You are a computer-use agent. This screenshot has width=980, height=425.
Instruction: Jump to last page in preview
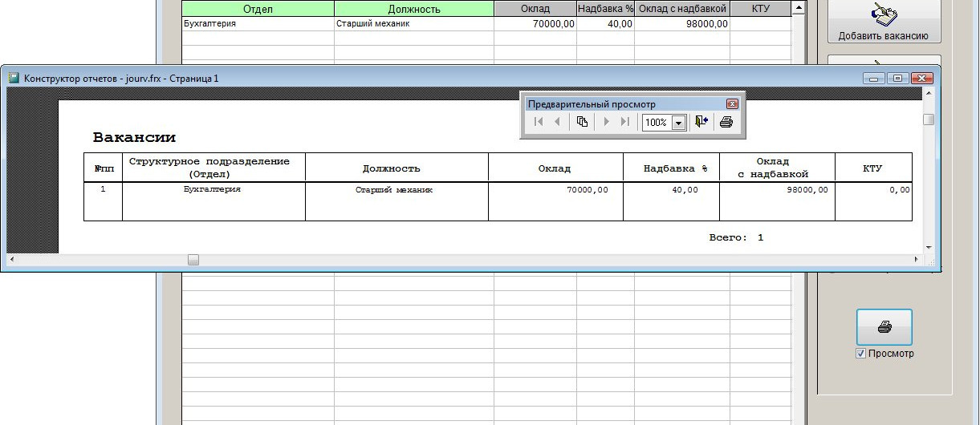click(625, 122)
